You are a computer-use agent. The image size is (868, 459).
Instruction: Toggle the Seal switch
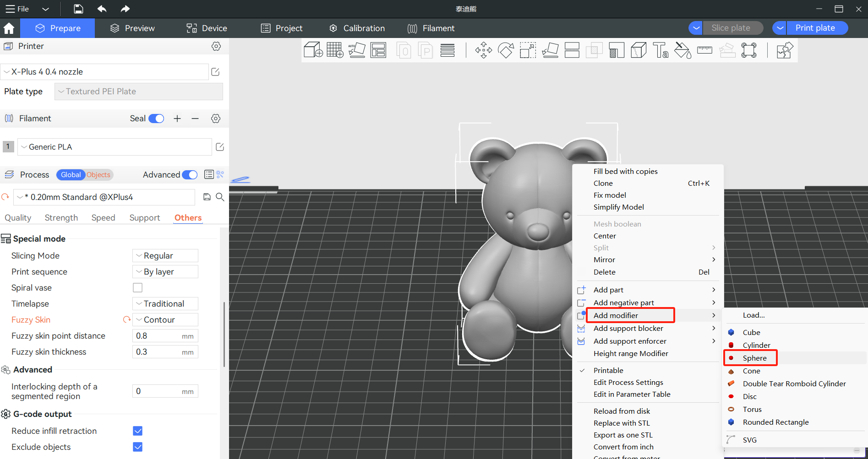[156, 119]
